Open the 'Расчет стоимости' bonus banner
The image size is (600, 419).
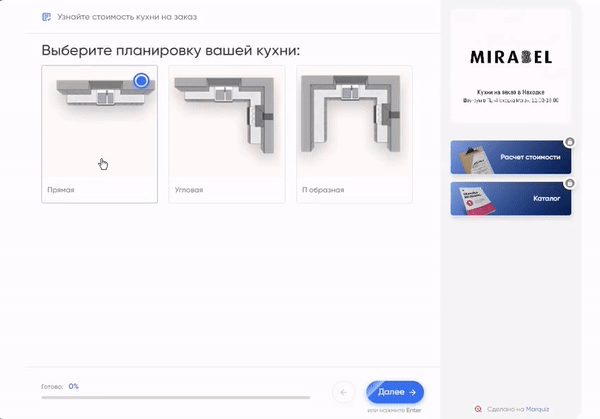point(511,157)
